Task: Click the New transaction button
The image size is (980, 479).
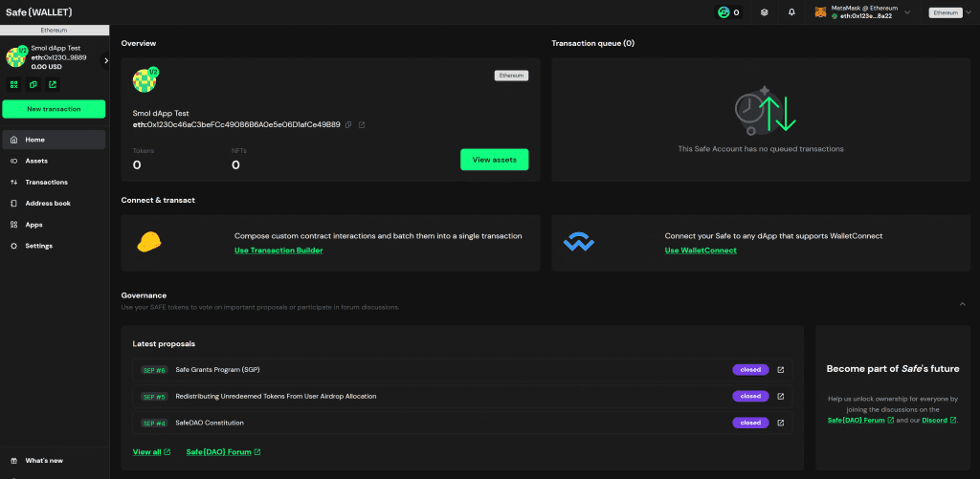Action: point(54,109)
